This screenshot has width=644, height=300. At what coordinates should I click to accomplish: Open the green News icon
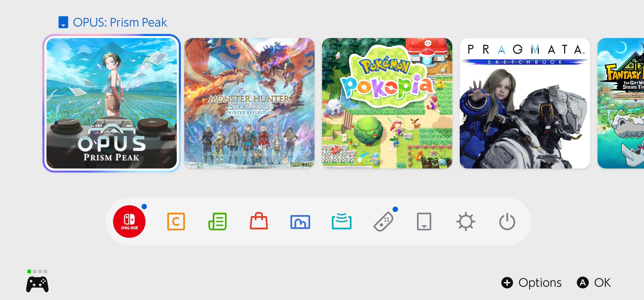point(217,222)
